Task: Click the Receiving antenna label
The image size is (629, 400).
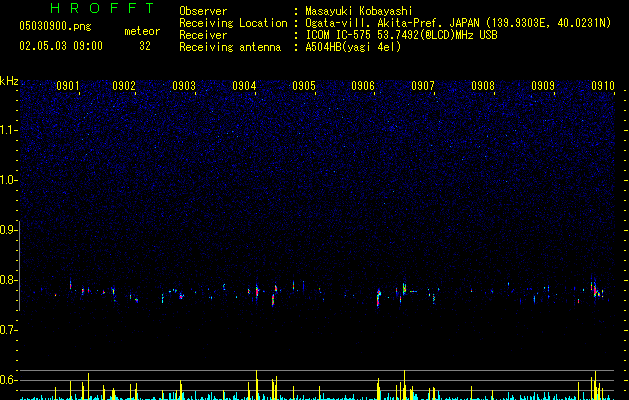Action: tap(230, 47)
